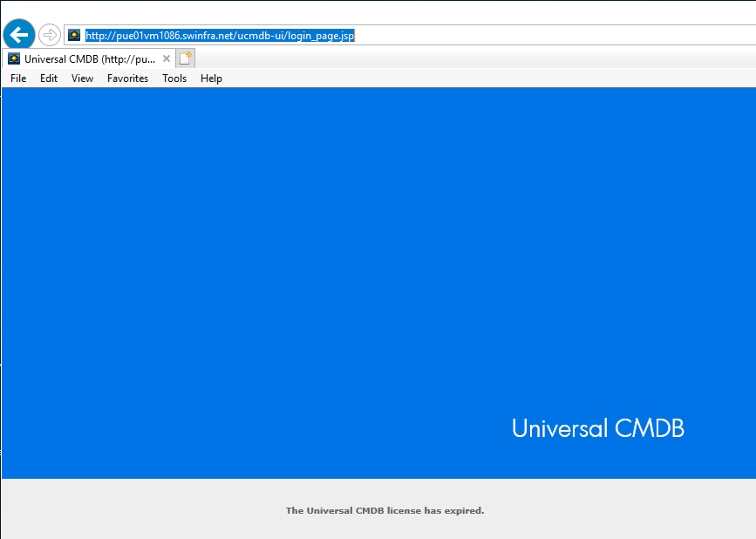The width and height of the screenshot is (756, 539).
Task: Open a new tab with the new-tab button
Action: coord(186,58)
